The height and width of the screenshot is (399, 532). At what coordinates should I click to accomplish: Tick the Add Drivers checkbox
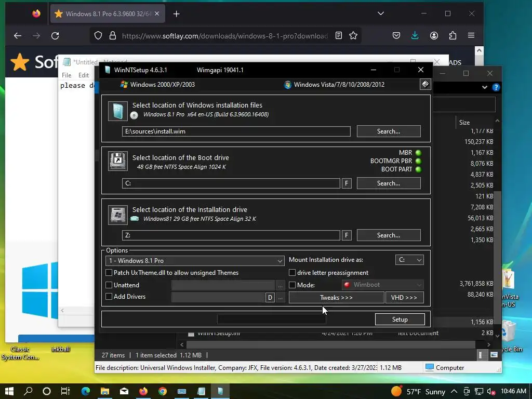tap(109, 296)
